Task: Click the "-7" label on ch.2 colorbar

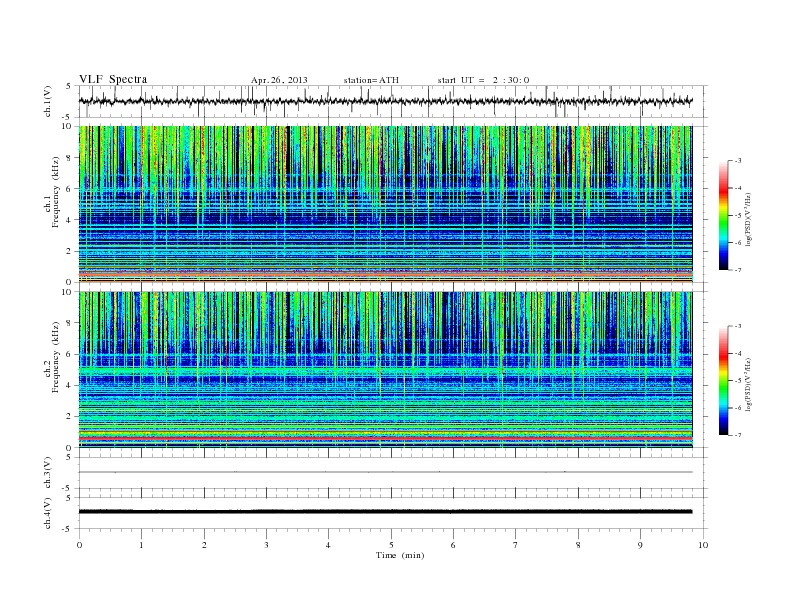Action: pyautogui.click(x=738, y=435)
